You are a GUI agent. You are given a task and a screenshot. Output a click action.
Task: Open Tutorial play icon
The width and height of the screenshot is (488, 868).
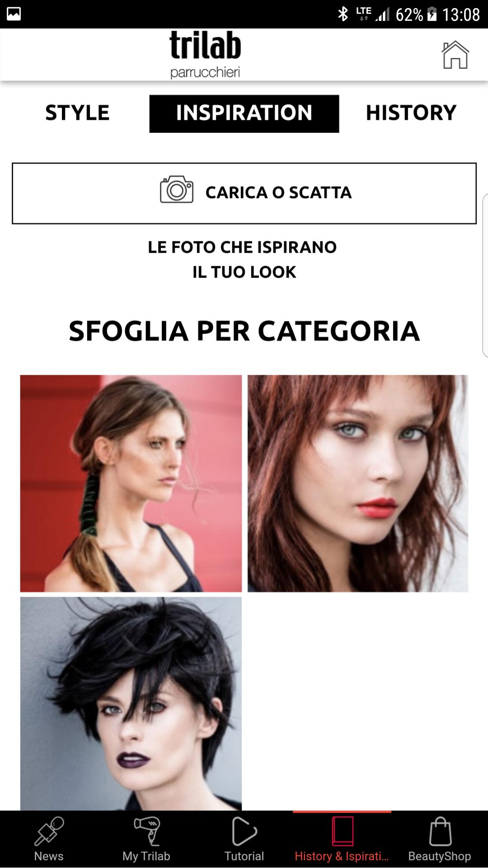click(244, 831)
